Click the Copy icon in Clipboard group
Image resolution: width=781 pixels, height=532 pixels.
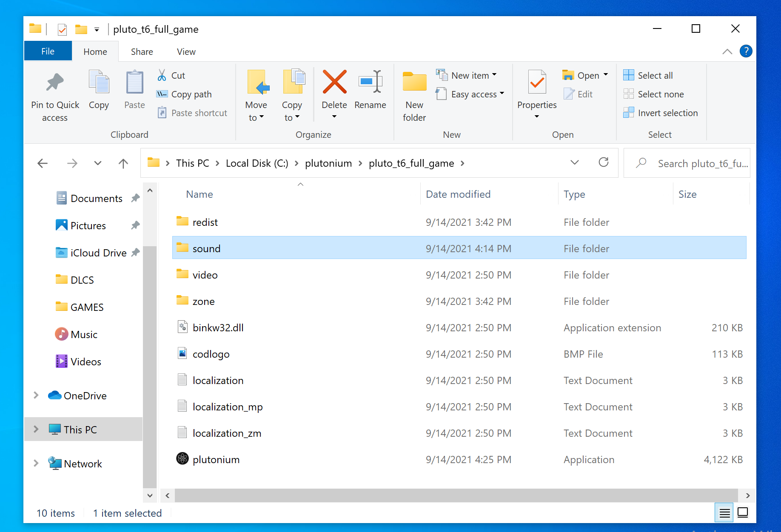pos(99,81)
